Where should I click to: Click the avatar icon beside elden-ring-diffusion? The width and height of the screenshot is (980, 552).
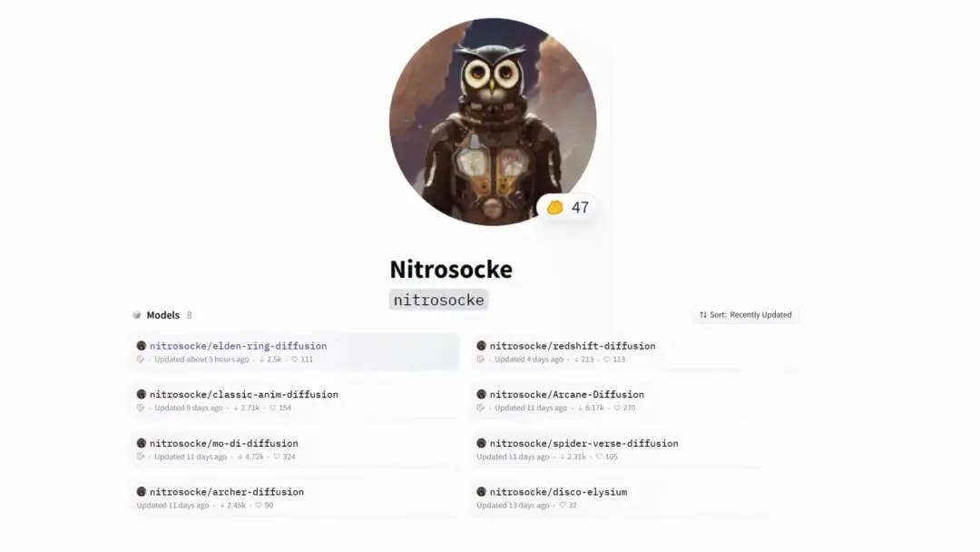click(142, 346)
